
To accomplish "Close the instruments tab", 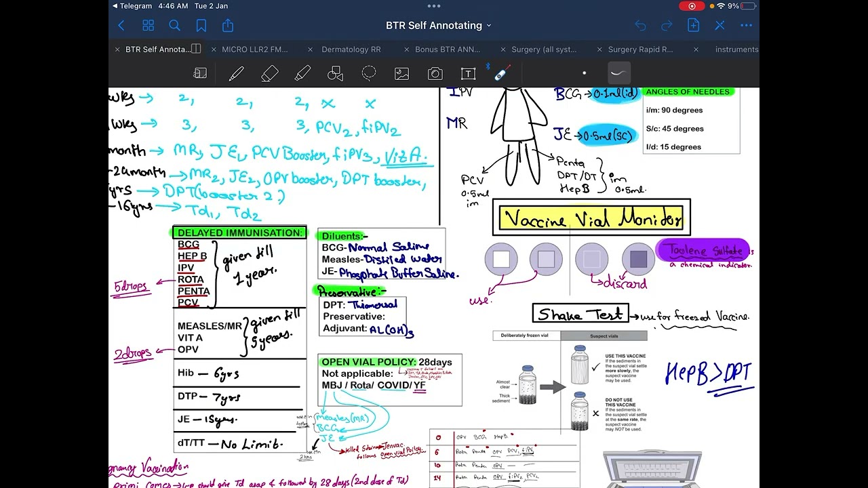I will (696, 49).
